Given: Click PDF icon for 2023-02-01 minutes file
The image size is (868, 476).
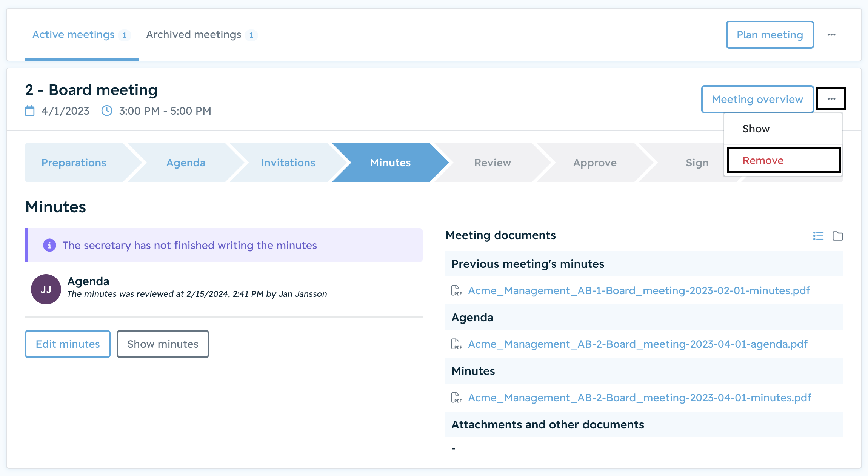Looking at the screenshot, I should coord(456,290).
